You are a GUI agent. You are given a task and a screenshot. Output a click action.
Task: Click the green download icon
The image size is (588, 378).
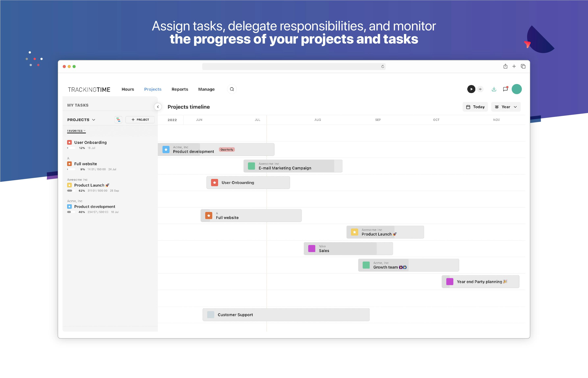point(494,89)
